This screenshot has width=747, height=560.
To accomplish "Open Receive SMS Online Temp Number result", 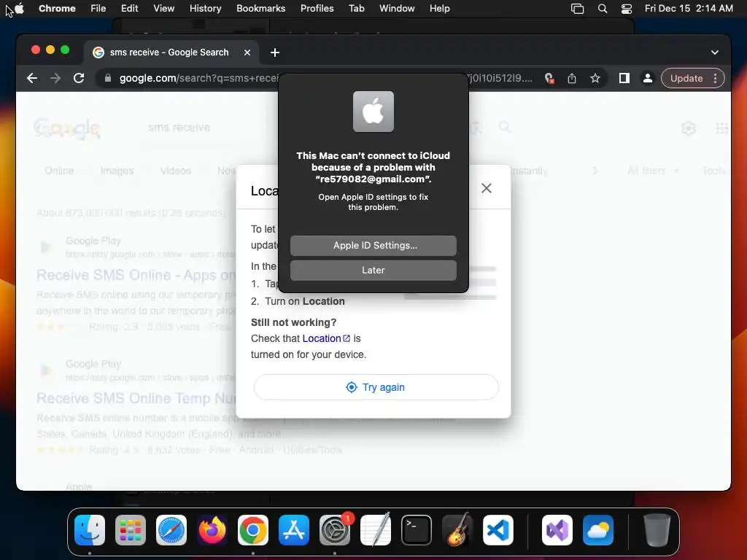I will pyautogui.click(x=136, y=398).
